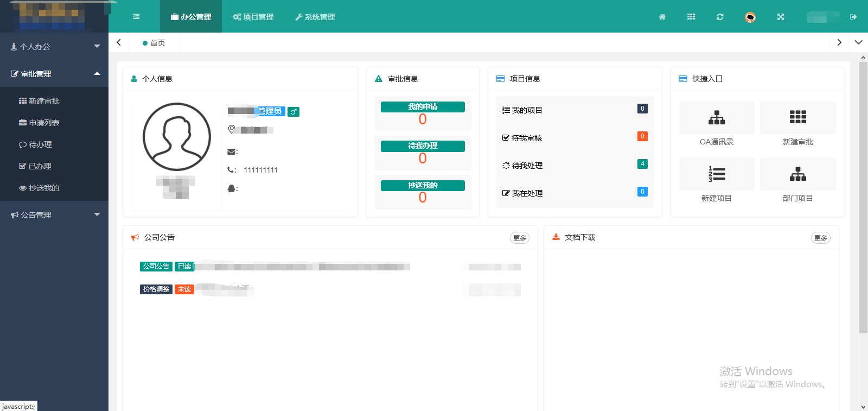Click the male gender icon badge
Viewport: 868px width, 411px height.
pos(293,112)
